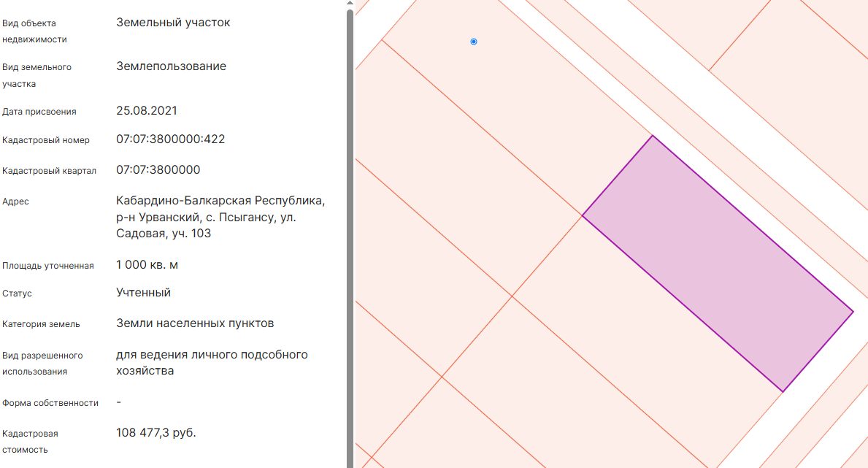Select the address text with 'Кабардино-Балкарская Республика'
Screen dimensions: 868x468
(x=220, y=217)
